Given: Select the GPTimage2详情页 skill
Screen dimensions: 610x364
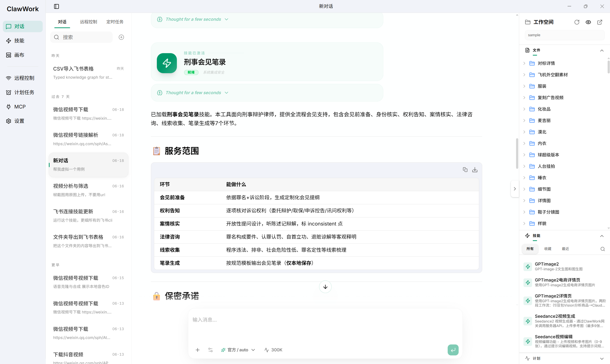Looking at the screenshot, I should tap(565, 300).
